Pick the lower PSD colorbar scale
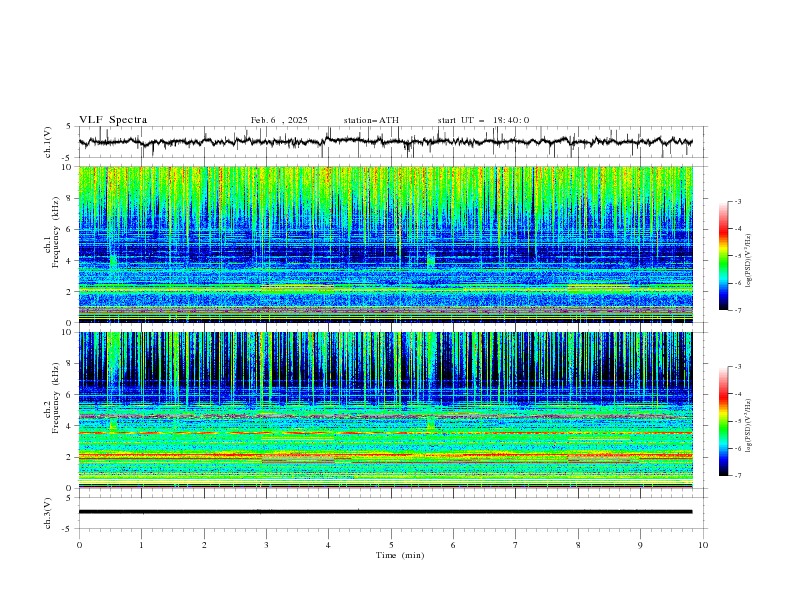The width and height of the screenshot is (792, 612). pyautogui.click(x=723, y=421)
